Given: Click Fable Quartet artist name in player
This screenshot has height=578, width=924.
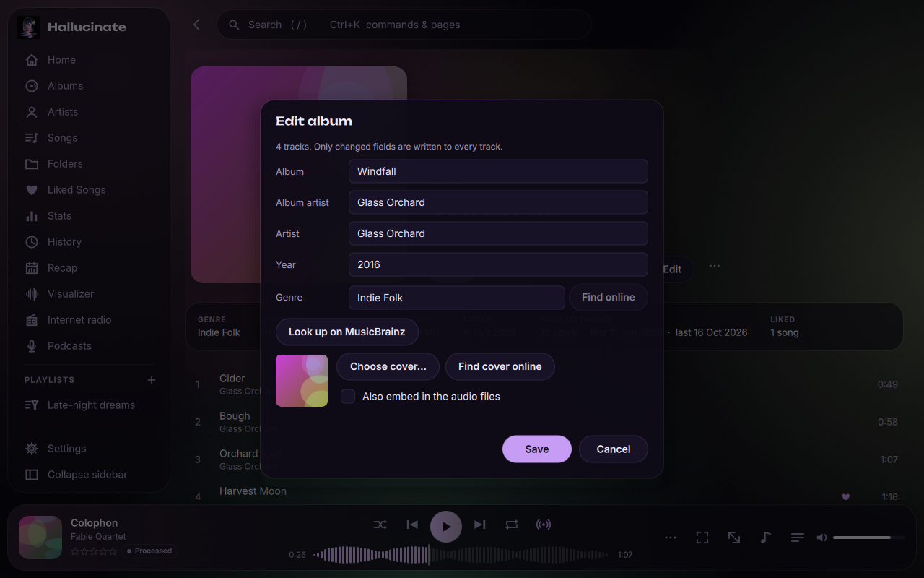Looking at the screenshot, I should [x=98, y=536].
